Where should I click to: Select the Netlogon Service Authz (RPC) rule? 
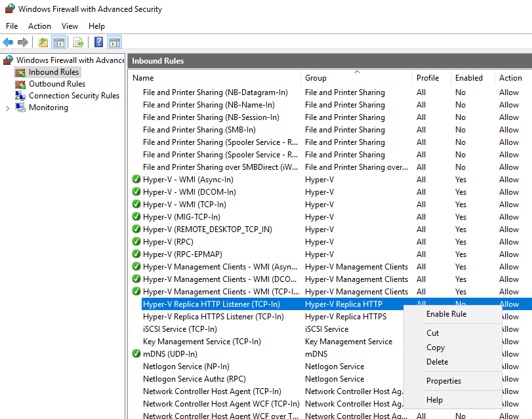(x=194, y=378)
